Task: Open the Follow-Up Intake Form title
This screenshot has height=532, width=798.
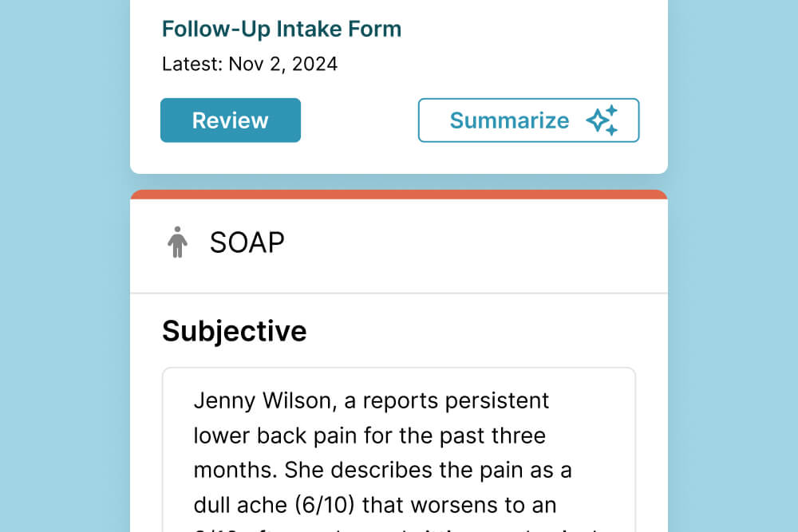Action: (x=282, y=29)
